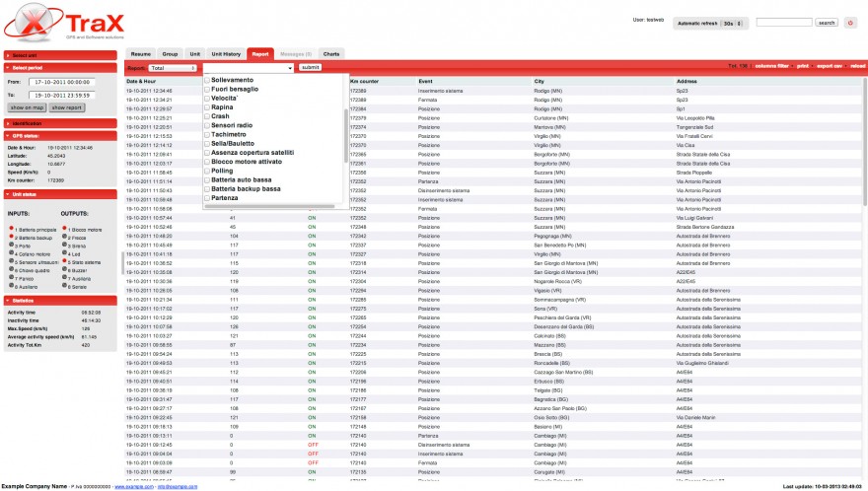Click export csv link

tap(830, 66)
